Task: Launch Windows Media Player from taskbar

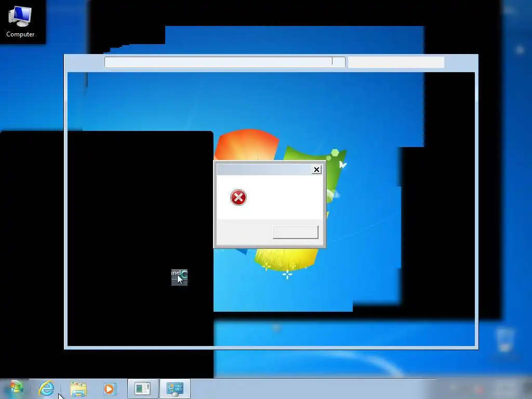Action: point(110,389)
